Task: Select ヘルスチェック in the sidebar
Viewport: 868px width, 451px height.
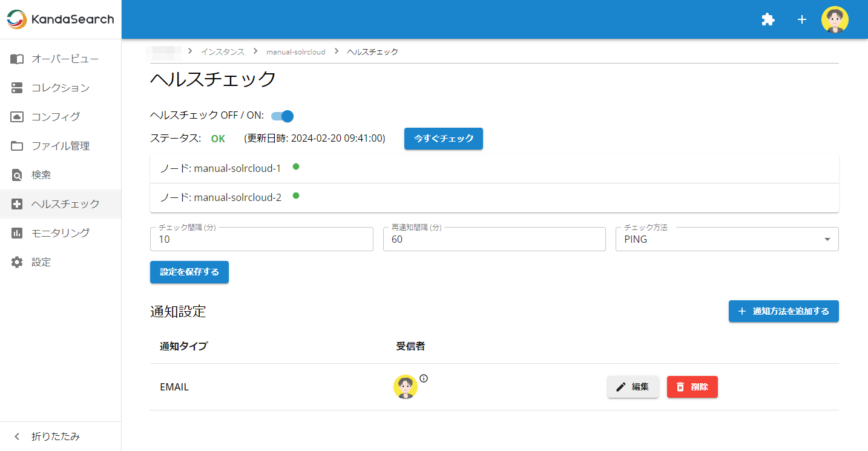Action: 61,204
